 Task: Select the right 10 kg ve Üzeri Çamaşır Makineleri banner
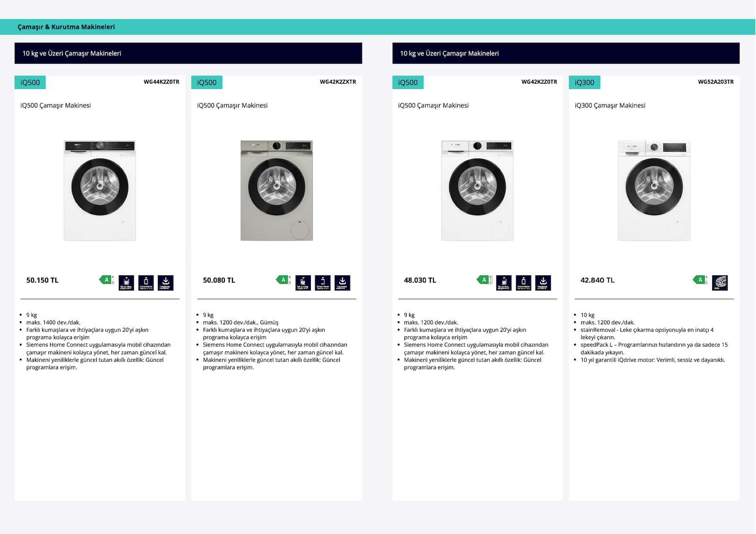pyautogui.click(x=566, y=53)
